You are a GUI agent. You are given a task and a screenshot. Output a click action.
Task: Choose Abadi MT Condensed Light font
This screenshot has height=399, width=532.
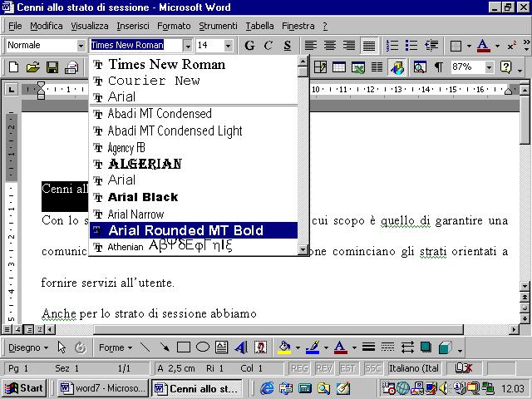click(x=194, y=131)
